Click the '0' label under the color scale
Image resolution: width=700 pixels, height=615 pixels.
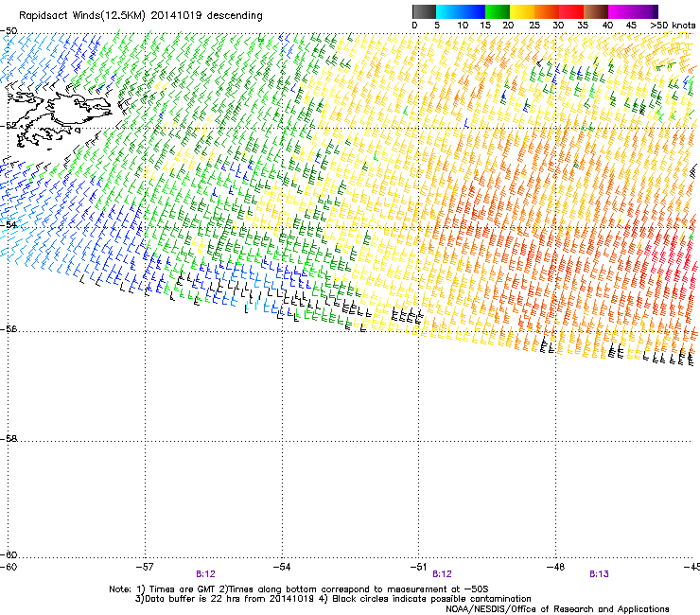[414, 26]
